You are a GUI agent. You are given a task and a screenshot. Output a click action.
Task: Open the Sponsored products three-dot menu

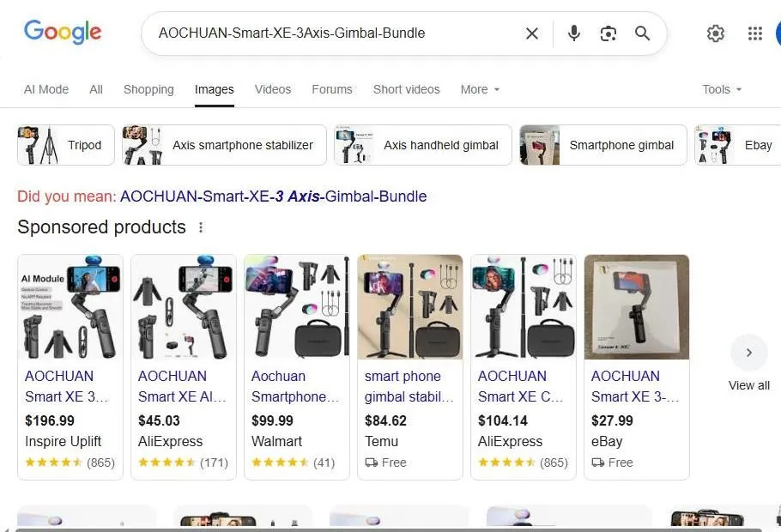201,227
